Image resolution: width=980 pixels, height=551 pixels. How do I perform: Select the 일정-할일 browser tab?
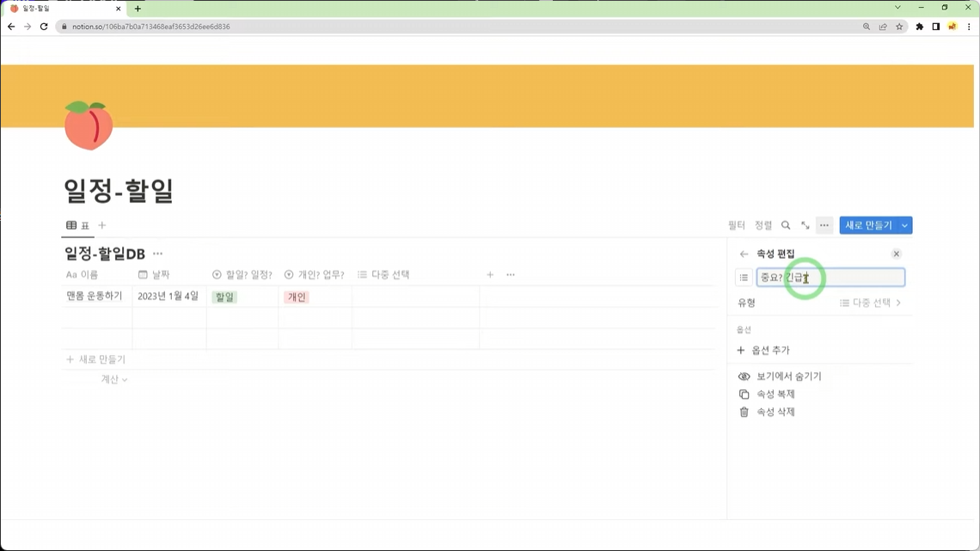pyautogui.click(x=65, y=9)
